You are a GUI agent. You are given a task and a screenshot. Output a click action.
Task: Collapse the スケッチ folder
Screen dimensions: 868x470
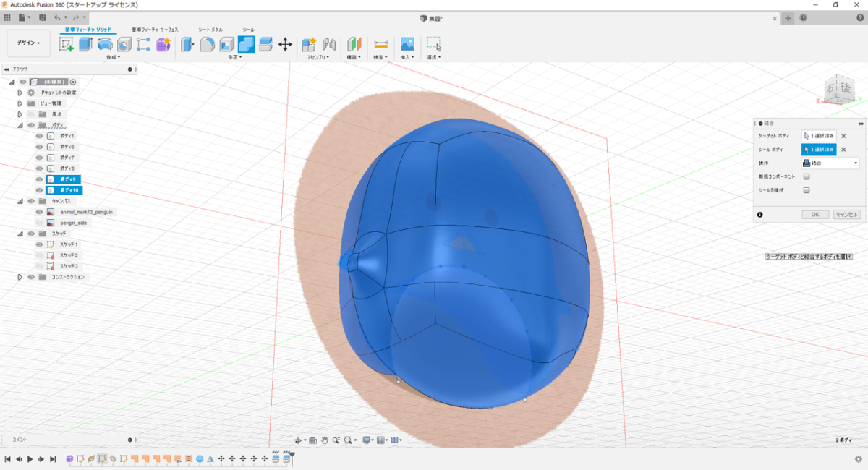20,234
